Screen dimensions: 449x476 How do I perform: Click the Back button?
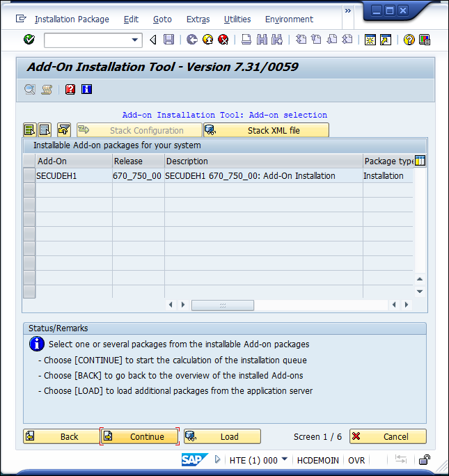tap(61, 436)
